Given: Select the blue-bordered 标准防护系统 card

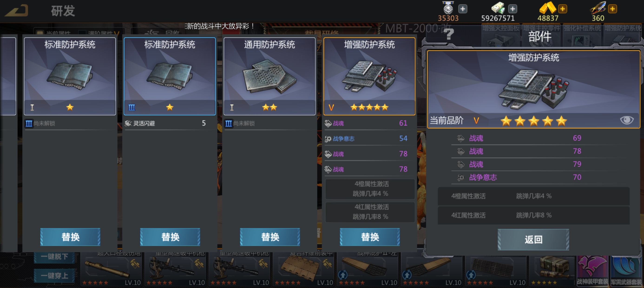Looking at the screenshot, I should click(x=170, y=76).
